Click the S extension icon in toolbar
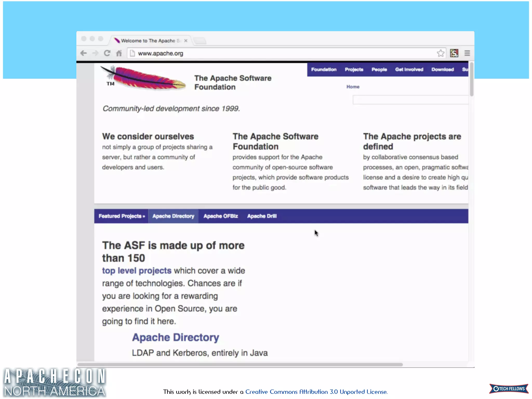The height and width of the screenshot is (399, 532). tap(454, 53)
